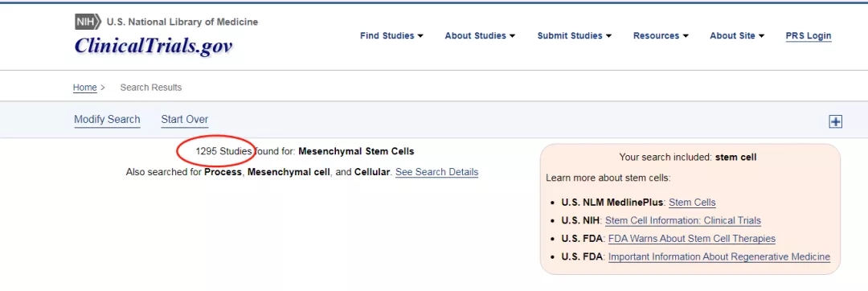Open the ClinicalTrials.gov site logo

coord(154,45)
